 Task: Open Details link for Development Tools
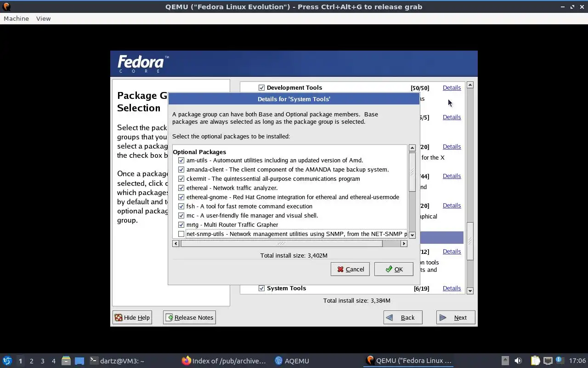point(452,87)
